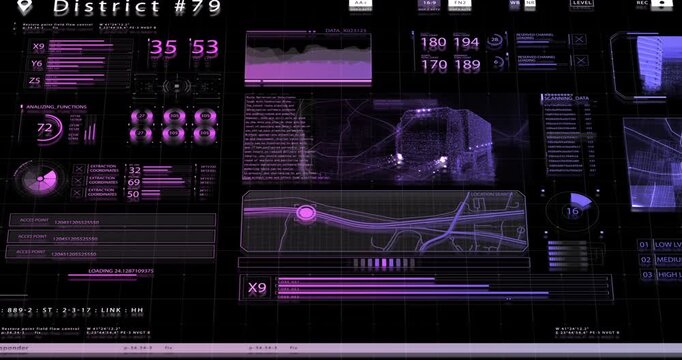
Task: Select the 03 High level option
Action: click(662, 275)
